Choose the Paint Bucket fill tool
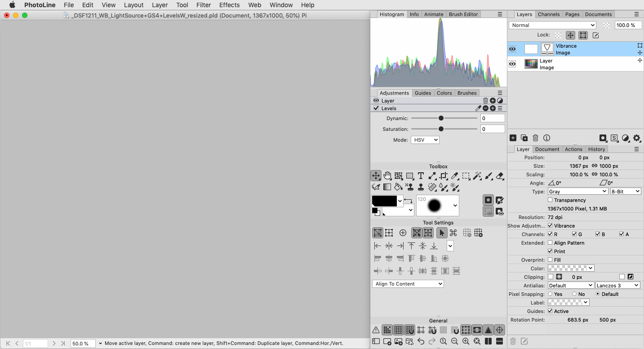This screenshot has width=644, height=349. click(x=398, y=187)
